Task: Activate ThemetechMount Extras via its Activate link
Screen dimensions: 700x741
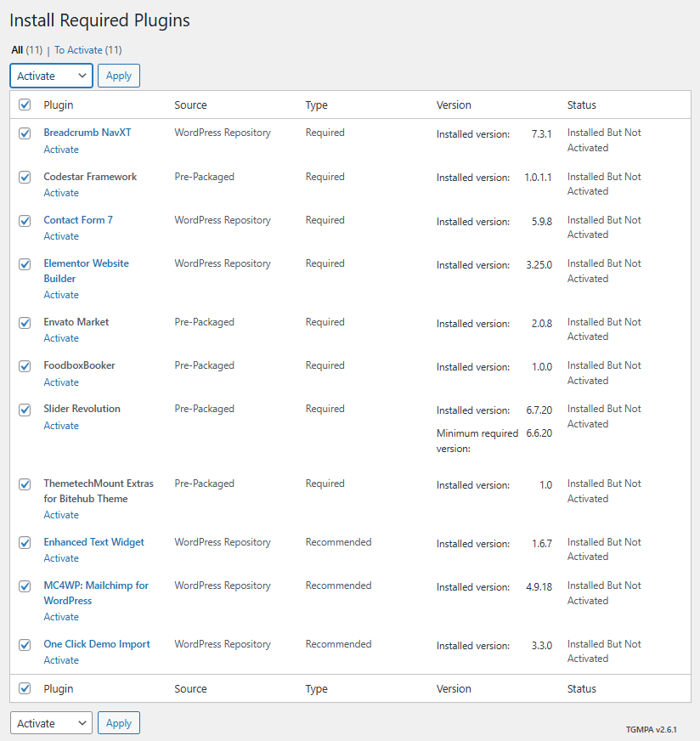Action: [61, 515]
